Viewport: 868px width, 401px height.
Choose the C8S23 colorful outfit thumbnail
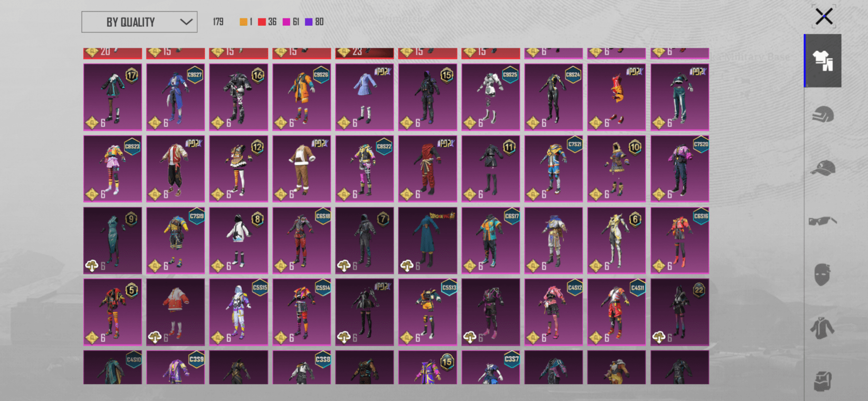[x=113, y=169]
